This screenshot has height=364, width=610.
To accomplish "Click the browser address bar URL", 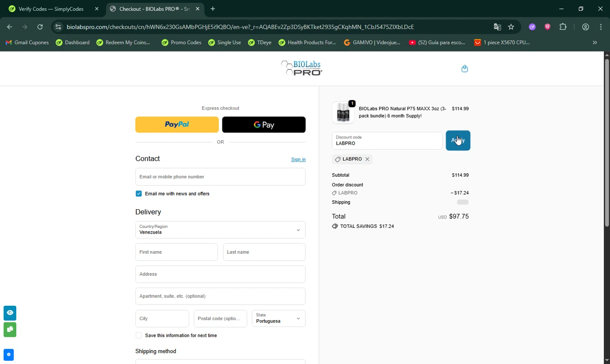I will (240, 27).
